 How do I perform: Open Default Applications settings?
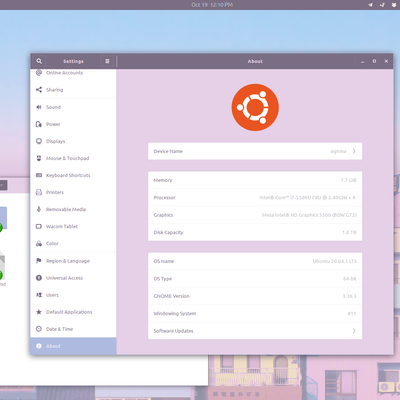(73, 312)
